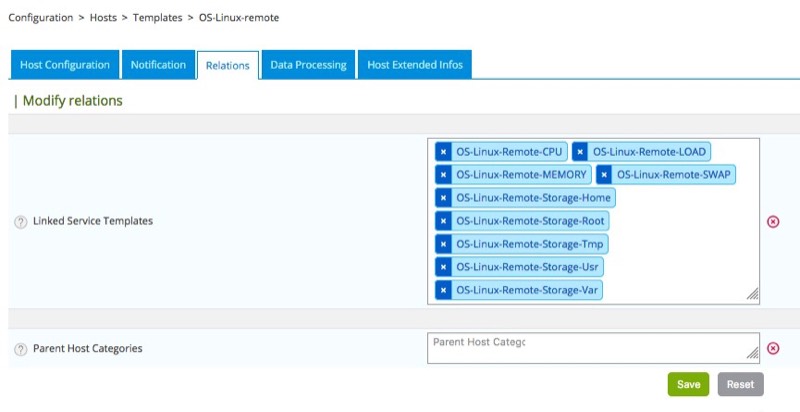Remove OS-Linux-Remote-CPU tag with its x icon

click(443, 152)
